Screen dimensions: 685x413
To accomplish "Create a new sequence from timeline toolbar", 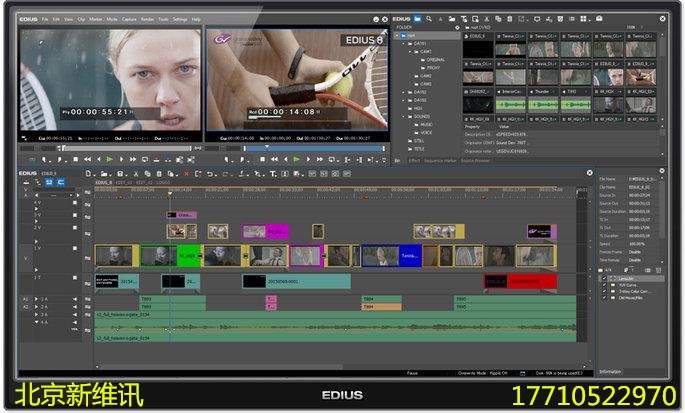I will (89, 174).
